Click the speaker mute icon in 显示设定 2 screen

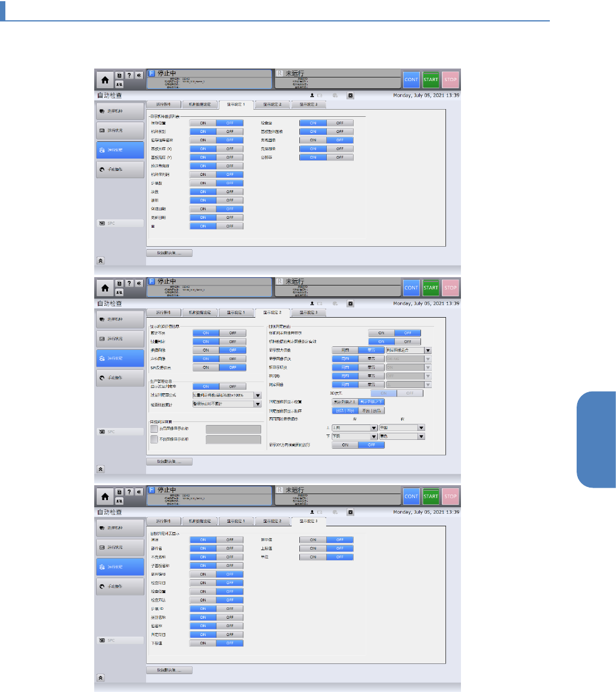pyautogui.click(x=139, y=283)
